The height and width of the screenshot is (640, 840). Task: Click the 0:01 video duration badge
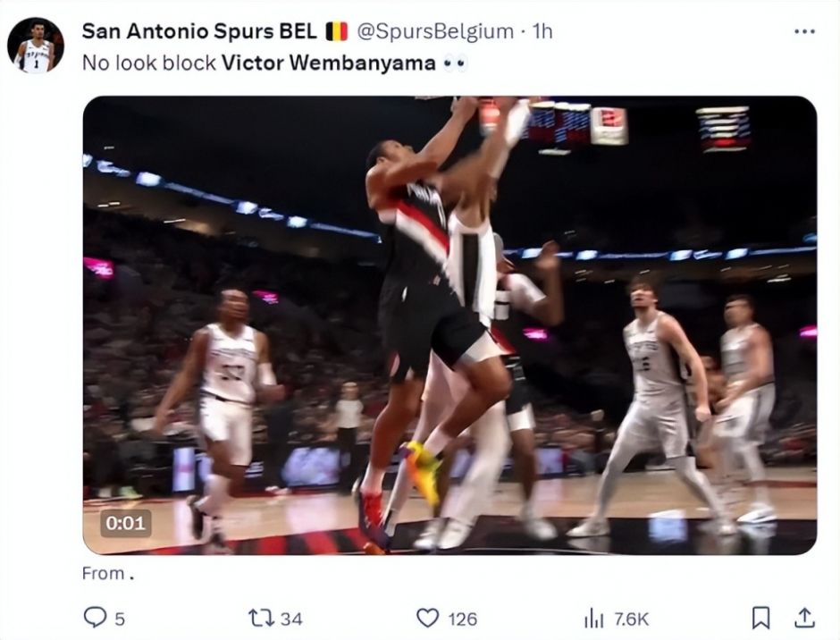[125, 523]
